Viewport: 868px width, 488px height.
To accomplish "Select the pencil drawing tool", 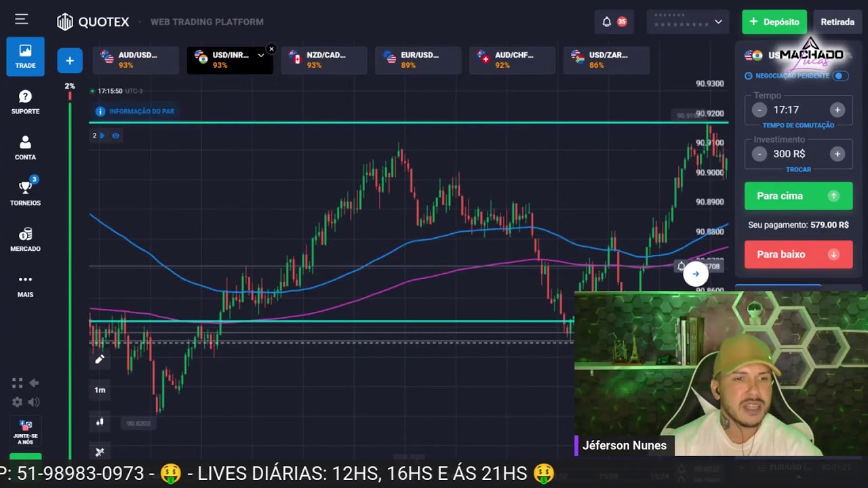I will 100,359.
